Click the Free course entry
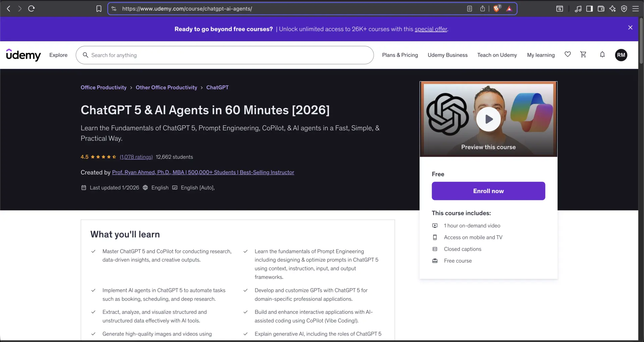 pyautogui.click(x=458, y=261)
